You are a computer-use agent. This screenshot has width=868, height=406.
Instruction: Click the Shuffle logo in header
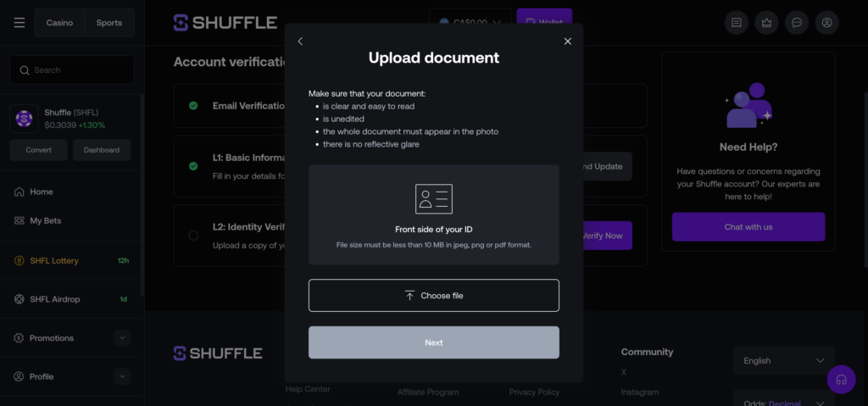click(x=225, y=23)
